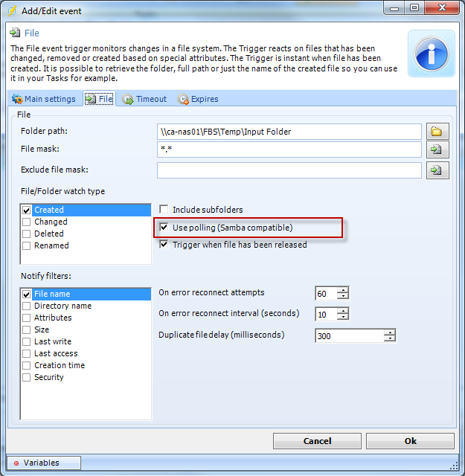Increase Duplicate file delay milliseconds
Viewport: 465px width, 476px height.
(x=390, y=332)
